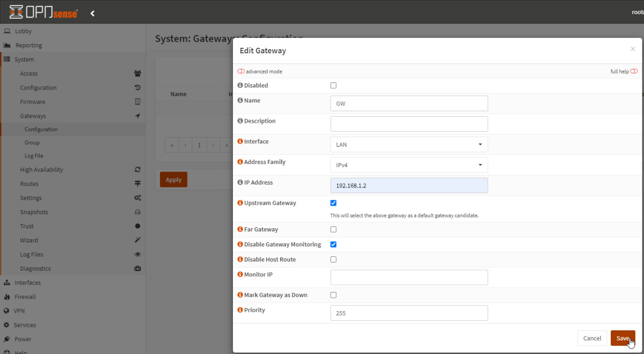Click the help icon next to Priority

click(240, 310)
